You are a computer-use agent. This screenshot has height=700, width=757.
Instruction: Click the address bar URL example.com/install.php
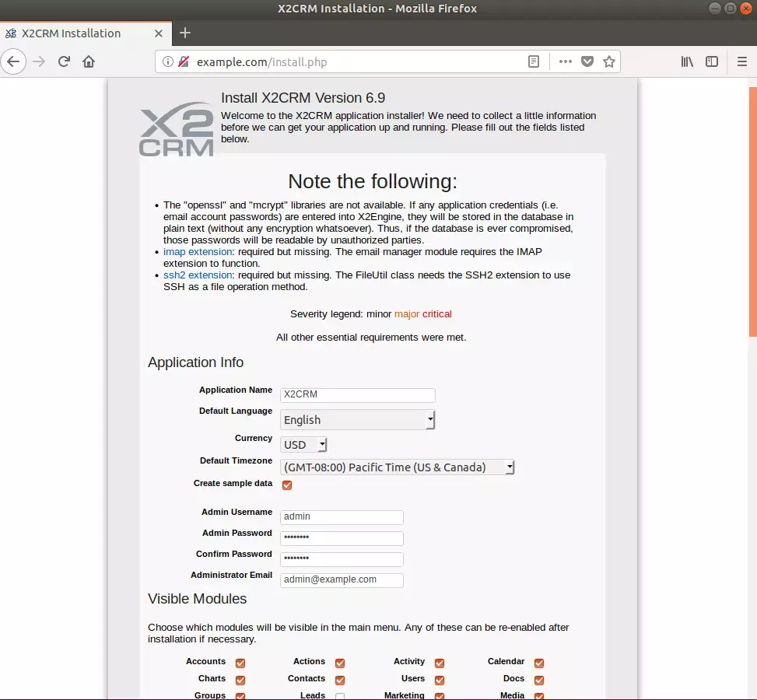point(261,61)
